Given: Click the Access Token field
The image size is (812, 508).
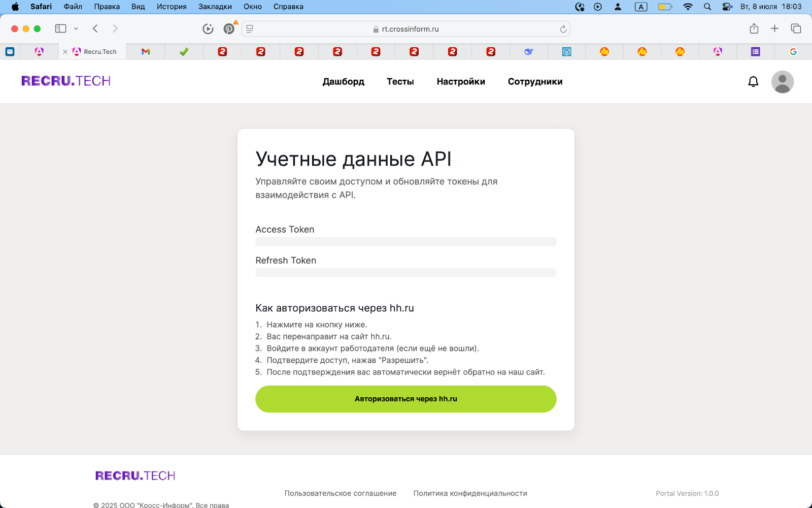Looking at the screenshot, I should [x=406, y=242].
